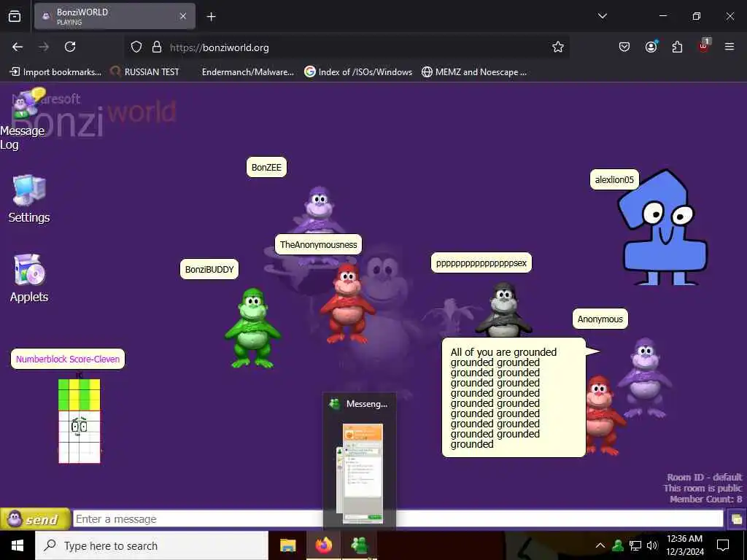
Task: Click the red TheAnonymousness gorilla character
Action: click(x=348, y=303)
